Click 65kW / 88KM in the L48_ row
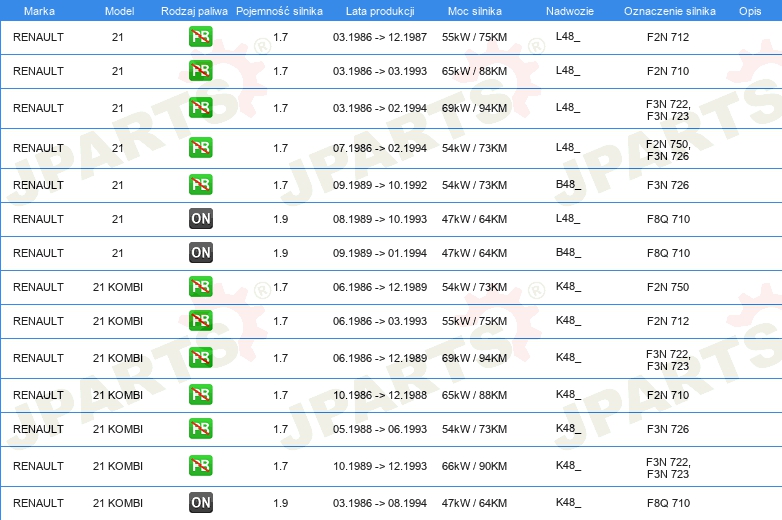 pyautogui.click(x=474, y=71)
